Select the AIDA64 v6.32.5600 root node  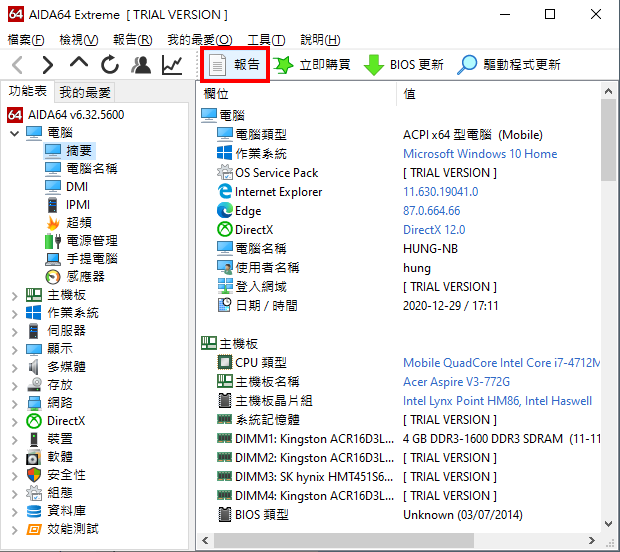point(66,115)
